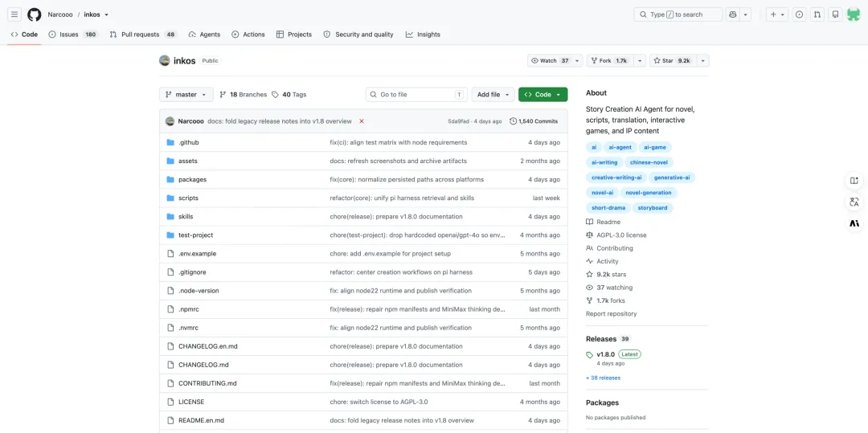This screenshot has height=433, width=868.
Task: Expand the create-new dropdown arrow
Action: click(783, 15)
